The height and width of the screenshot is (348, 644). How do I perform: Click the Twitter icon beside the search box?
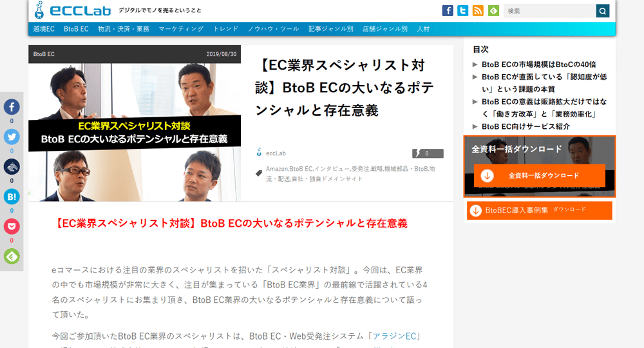[463, 10]
